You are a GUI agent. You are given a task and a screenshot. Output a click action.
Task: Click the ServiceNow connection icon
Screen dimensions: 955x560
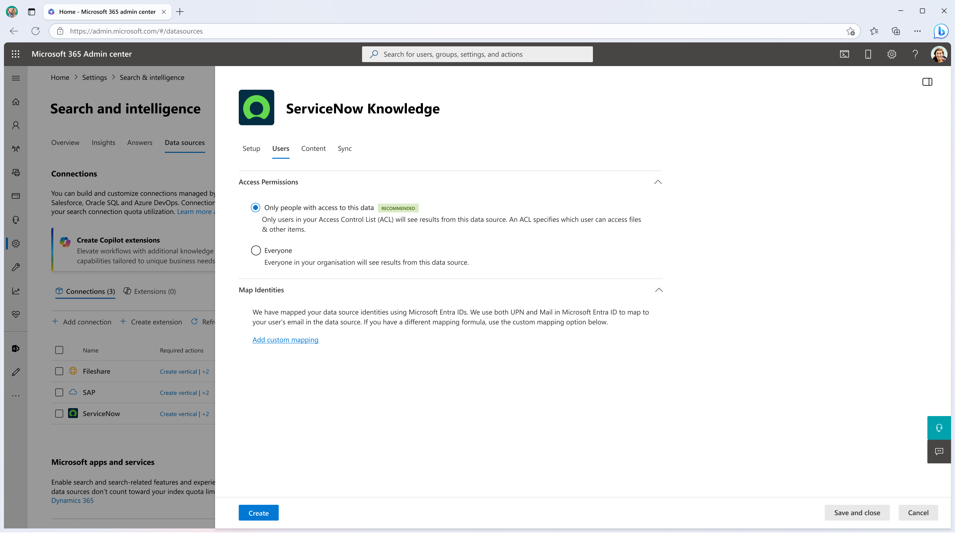pos(73,413)
